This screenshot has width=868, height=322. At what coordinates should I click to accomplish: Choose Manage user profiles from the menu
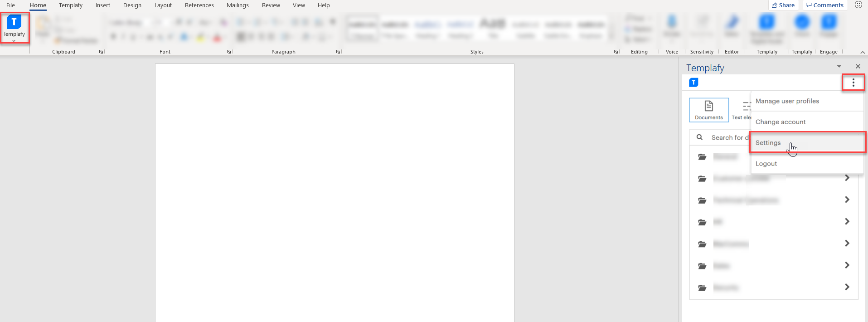[x=807, y=101]
